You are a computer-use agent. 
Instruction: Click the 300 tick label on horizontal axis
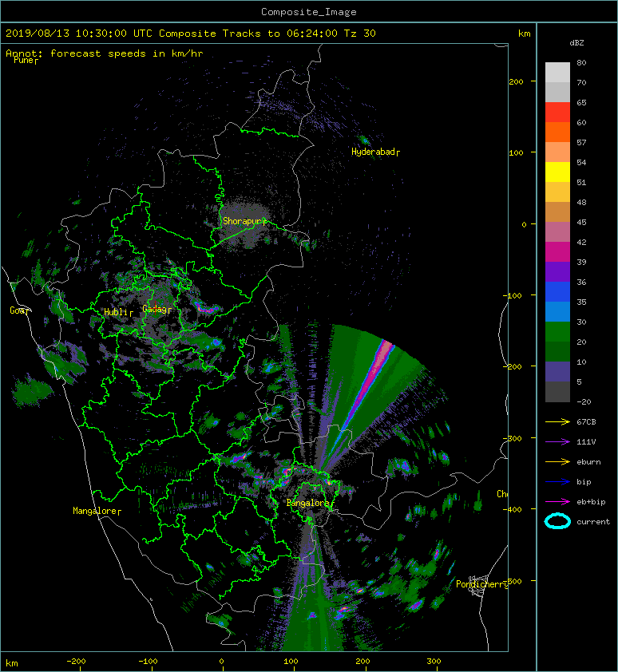pyautogui.click(x=434, y=662)
